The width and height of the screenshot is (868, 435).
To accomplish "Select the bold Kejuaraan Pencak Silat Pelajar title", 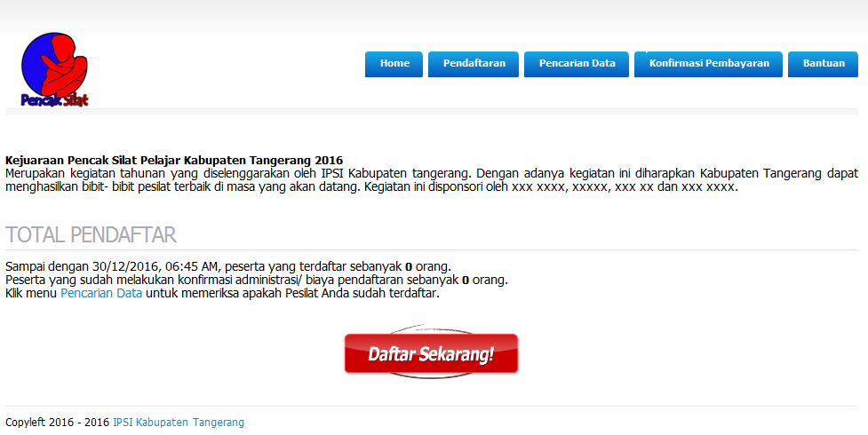I will point(174,161).
